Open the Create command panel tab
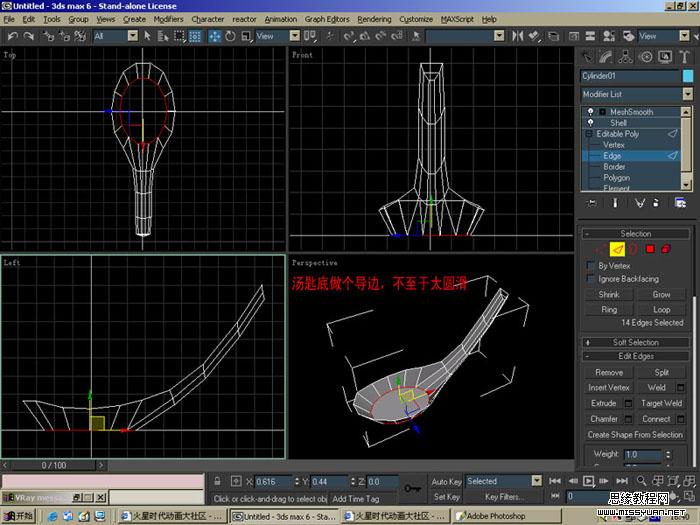This screenshot has height=525, width=700. click(588, 57)
